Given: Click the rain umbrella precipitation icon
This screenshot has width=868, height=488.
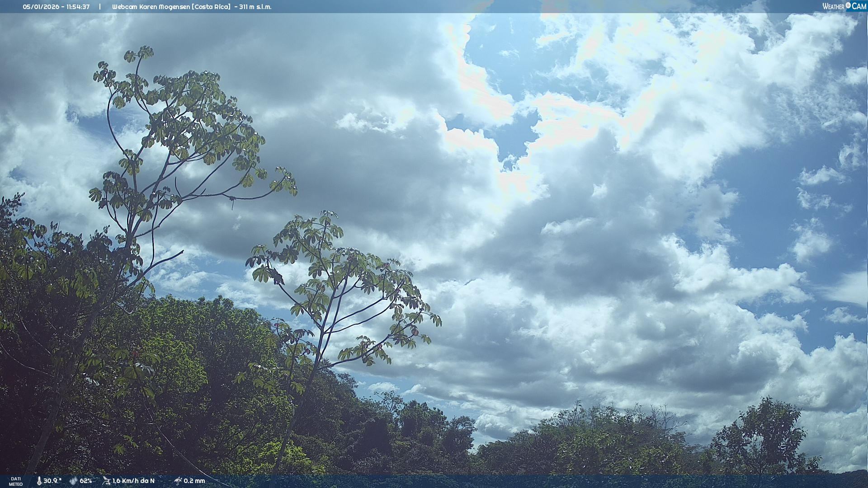Looking at the screenshot, I should pos(178,481).
